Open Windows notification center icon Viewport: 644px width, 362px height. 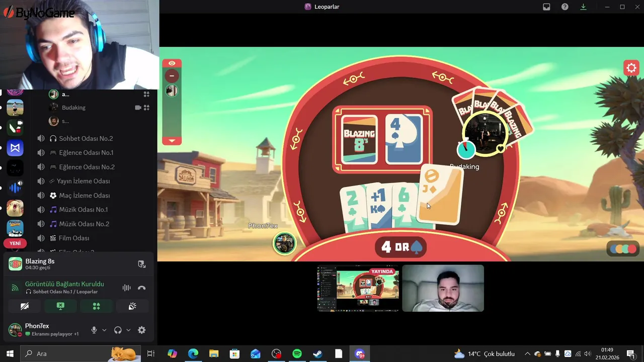click(630, 353)
